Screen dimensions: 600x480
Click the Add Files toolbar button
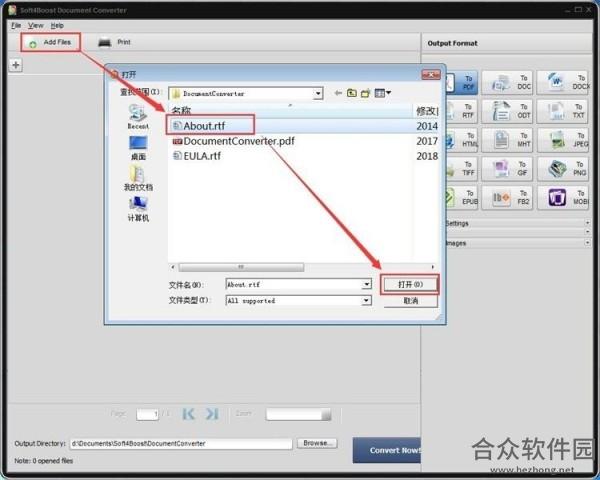coord(51,42)
